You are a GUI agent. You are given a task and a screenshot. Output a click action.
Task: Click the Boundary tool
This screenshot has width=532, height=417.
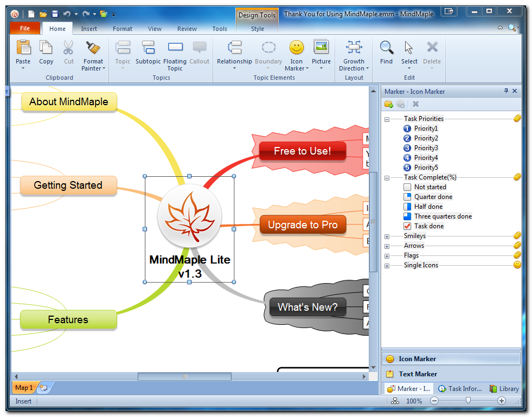pos(268,48)
